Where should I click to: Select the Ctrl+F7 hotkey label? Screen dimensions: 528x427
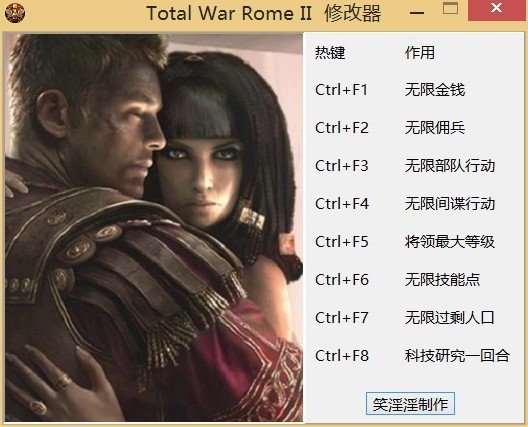click(x=342, y=318)
